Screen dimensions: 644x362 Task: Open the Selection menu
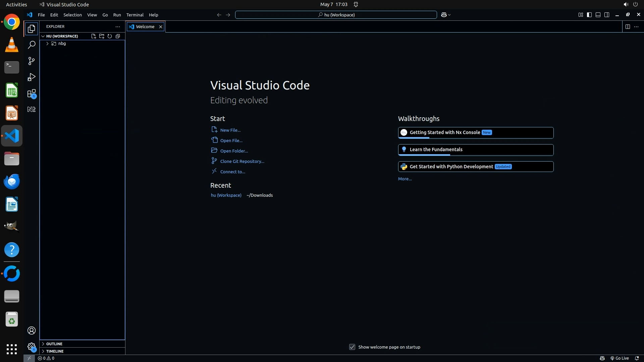[72, 15]
